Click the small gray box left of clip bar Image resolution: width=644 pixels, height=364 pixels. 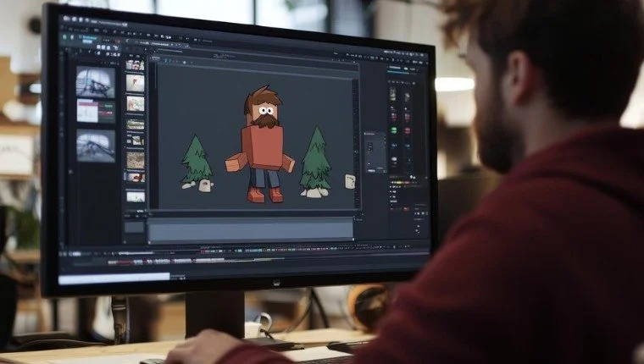134,227
